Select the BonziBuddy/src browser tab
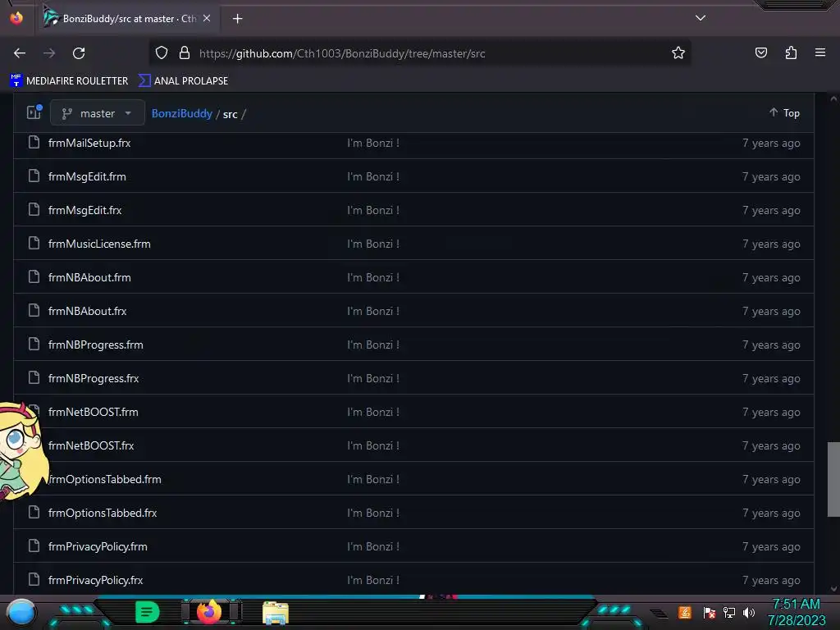 click(129, 19)
